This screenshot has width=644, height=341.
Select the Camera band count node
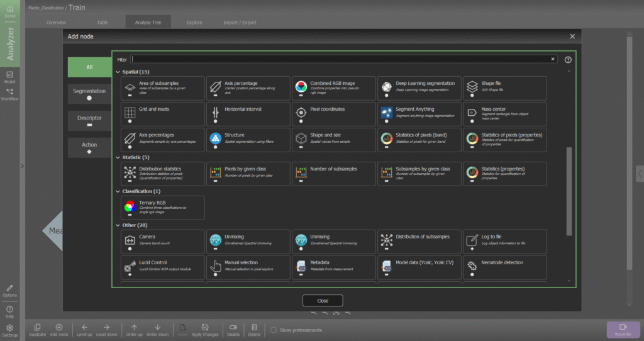pyautogui.click(x=163, y=241)
